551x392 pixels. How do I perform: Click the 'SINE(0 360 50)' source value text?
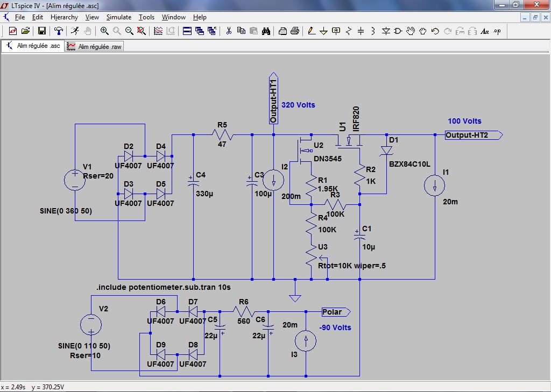[x=66, y=211]
